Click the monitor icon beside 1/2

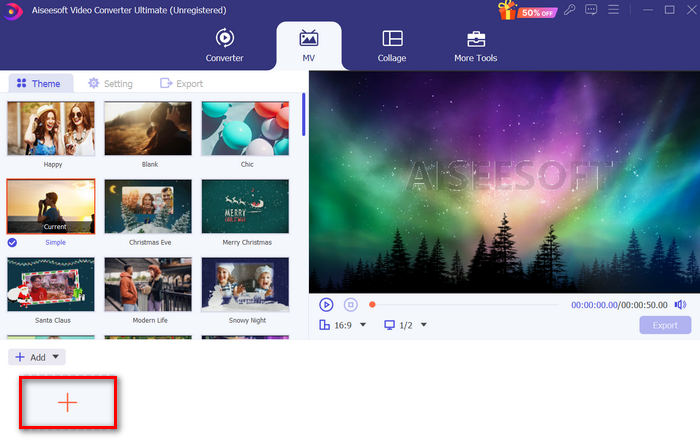pyautogui.click(x=389, y=325)
